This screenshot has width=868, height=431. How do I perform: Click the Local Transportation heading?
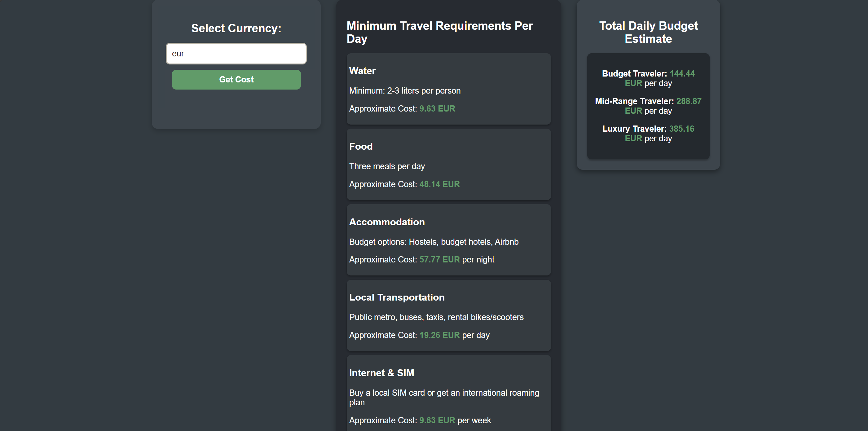tap(397, 297)
